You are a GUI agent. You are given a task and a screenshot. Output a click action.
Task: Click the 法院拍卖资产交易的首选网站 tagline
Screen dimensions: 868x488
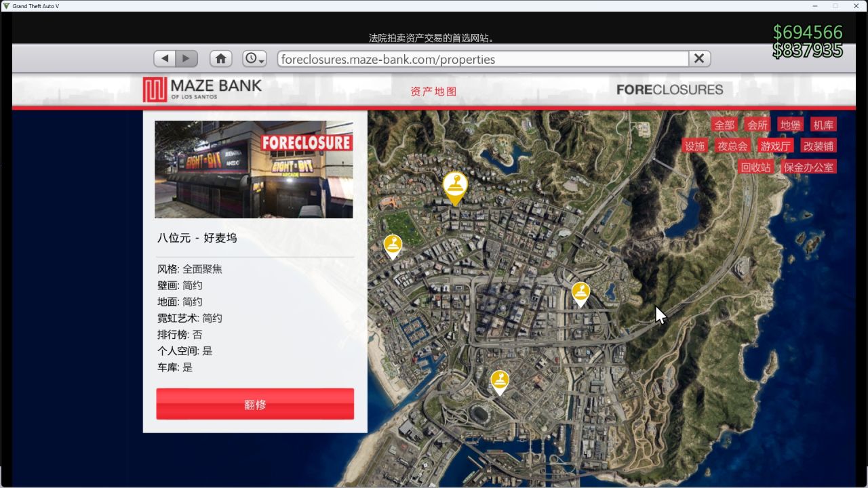pos(431,38)
